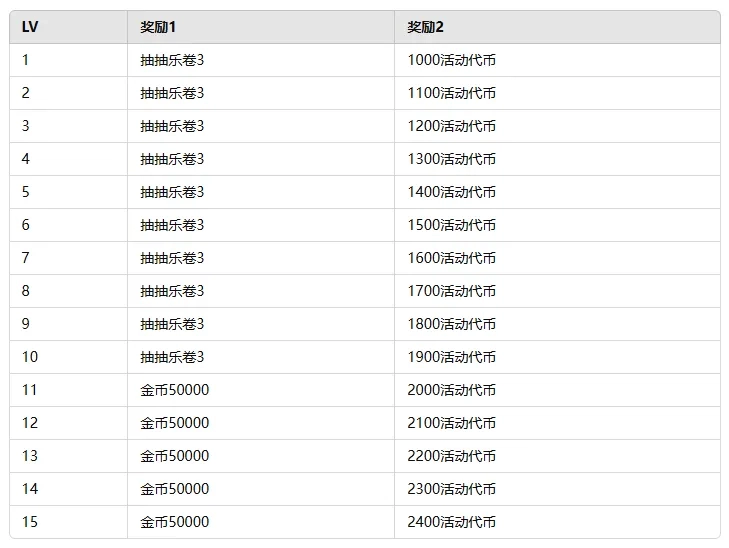Select the 1900活动代币 cell
Image resolution: width=729 pixels, height=548 pixels.
[x=451, y=357]
